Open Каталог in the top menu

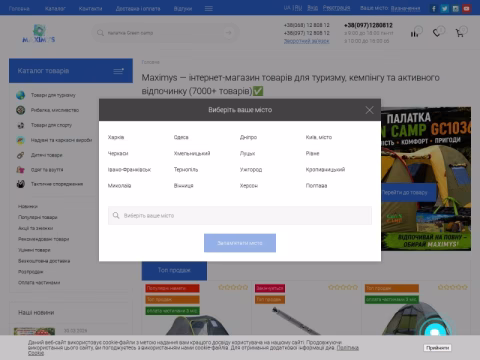55,9
